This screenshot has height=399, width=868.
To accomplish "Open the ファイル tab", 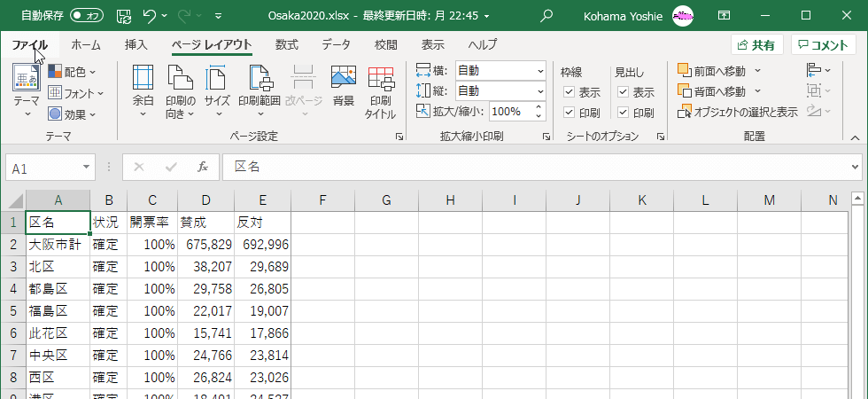I will 30,45.
